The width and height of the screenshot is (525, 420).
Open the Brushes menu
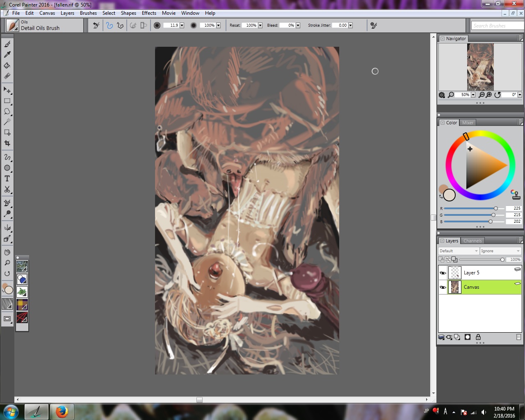tap(88, 13)
